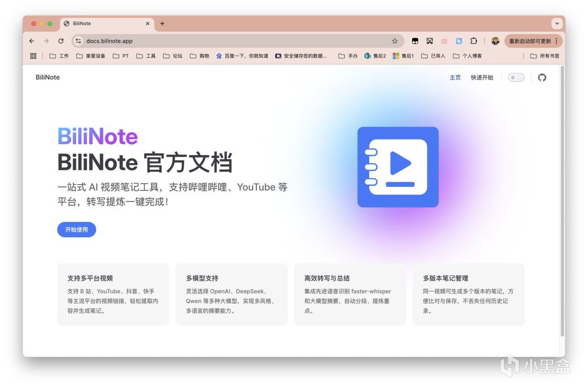Image resolution: width=588 pixels, height=387 pixels.
Task: Open the 多版本笔记管理 feature card
Action: pyautogui.click(x=469, y=294)
